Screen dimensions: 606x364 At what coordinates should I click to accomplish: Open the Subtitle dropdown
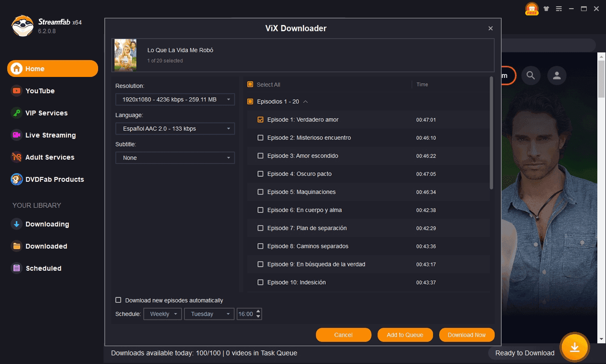[175, 158]
